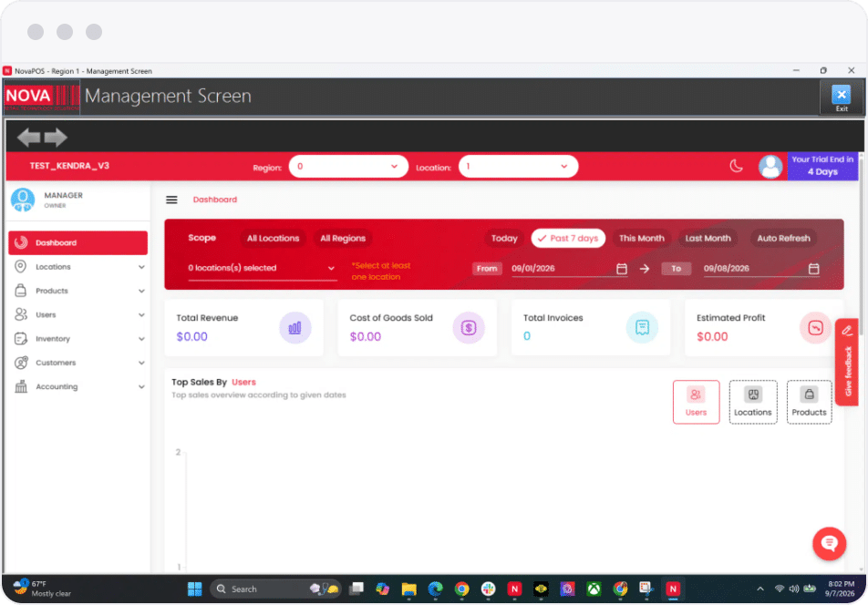Open the chat support bubble
This screenshot has height=605, width=868.
(829, 544)
